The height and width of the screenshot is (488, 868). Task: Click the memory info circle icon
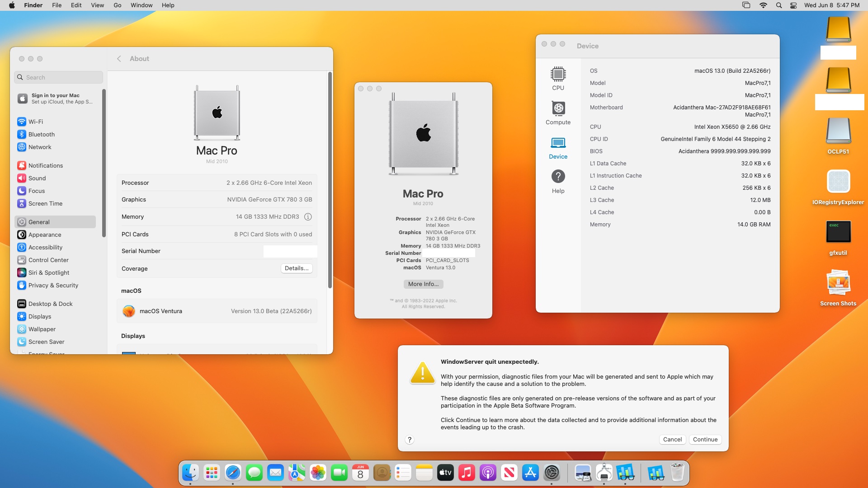click(x=308, y=217)
